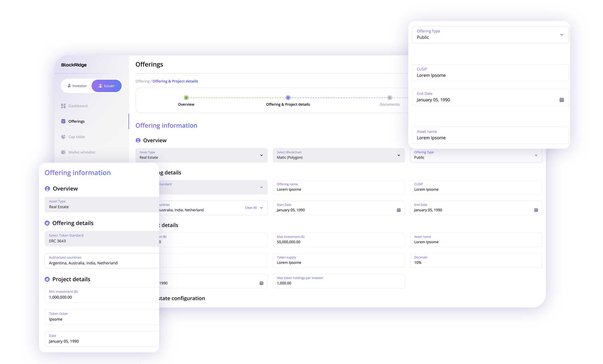Open calendar icon in Start Date field
The width and height of the screenshot is (603, 364).
(398, 210)
